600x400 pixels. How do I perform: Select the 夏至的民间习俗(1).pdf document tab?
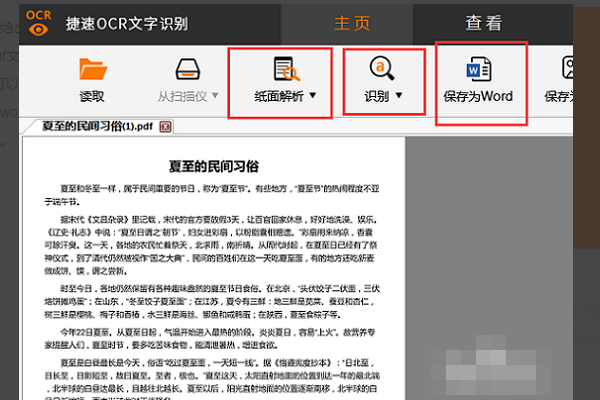97,126
